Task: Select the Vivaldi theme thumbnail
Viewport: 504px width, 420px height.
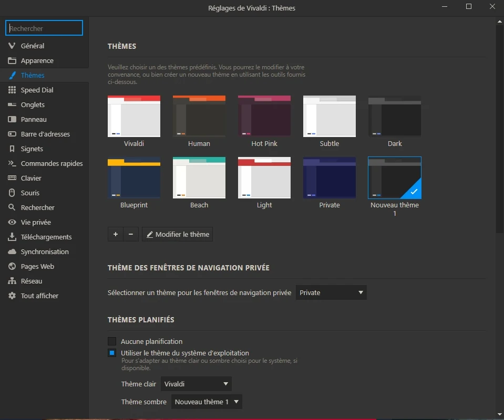Action: (134, 116)
